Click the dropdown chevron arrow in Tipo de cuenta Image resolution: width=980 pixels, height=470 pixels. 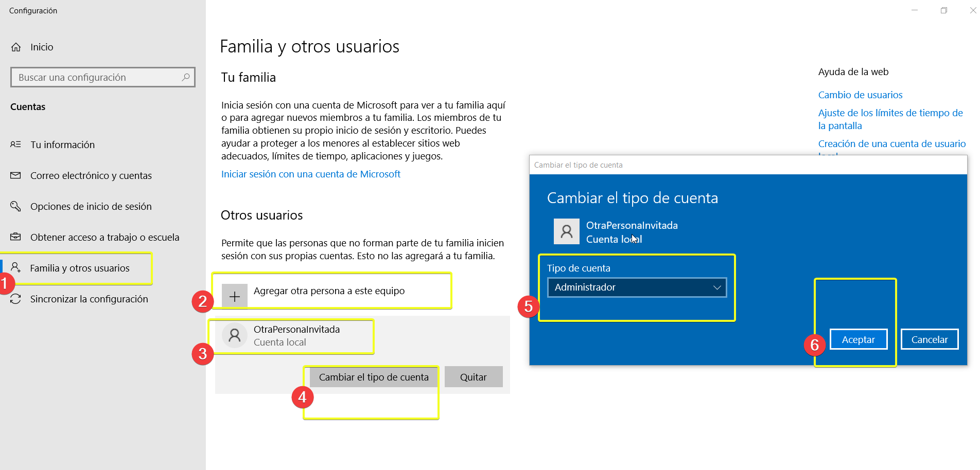coord(717,287)
